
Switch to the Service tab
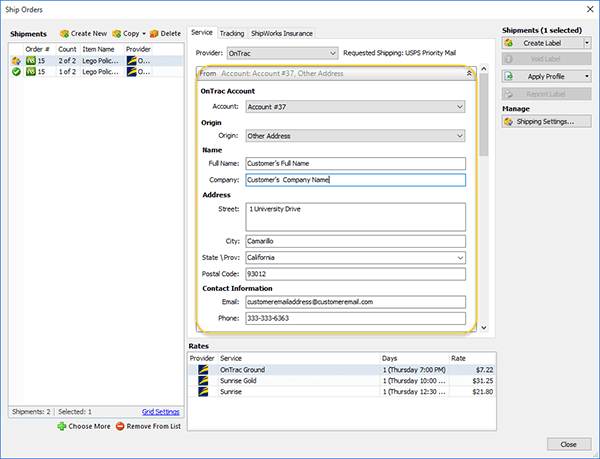[202, 33]
